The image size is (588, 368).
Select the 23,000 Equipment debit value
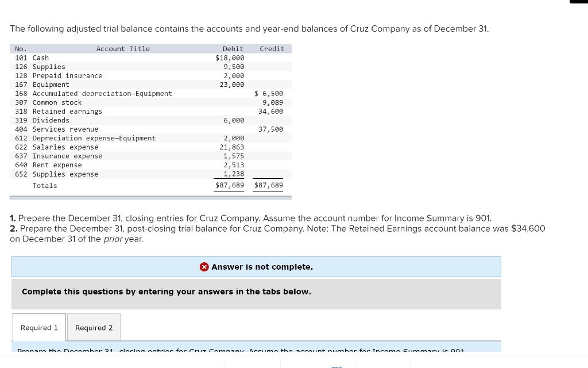point(232,85)
